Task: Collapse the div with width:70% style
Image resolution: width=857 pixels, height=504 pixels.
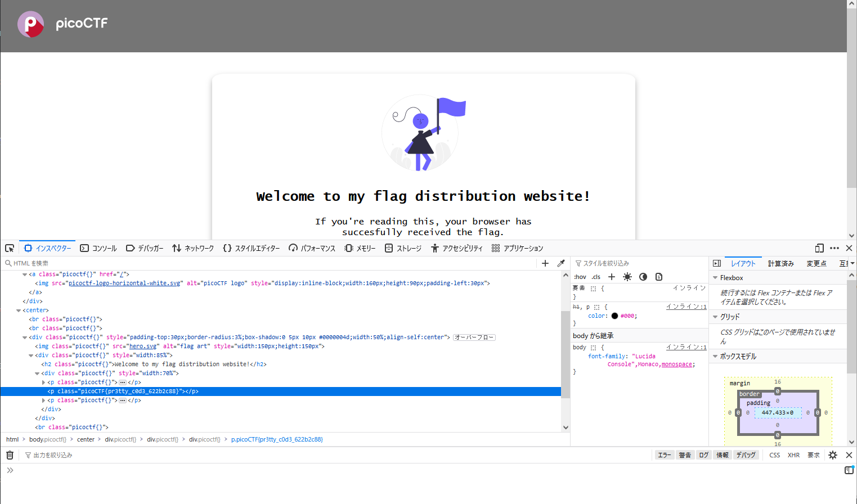Action: click(37, 373)
